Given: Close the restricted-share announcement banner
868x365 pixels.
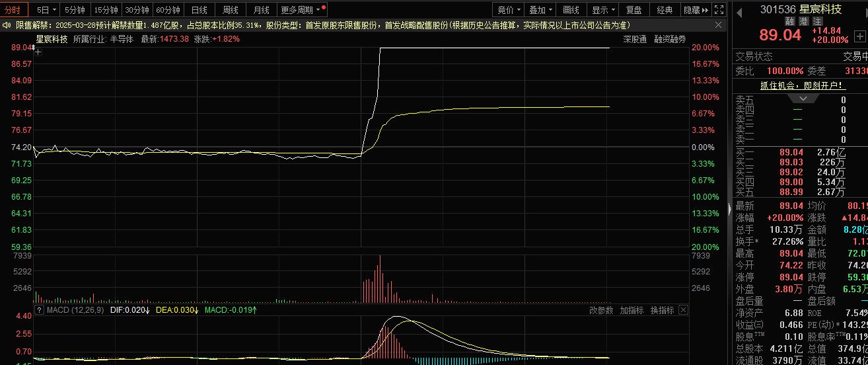Looking at the screenshot, I should [719, 25].
